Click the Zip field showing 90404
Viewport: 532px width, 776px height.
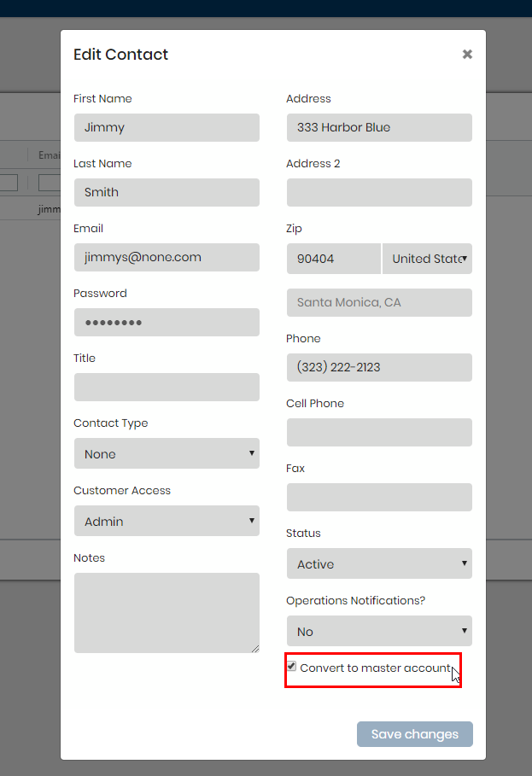[x=334, y=259]
